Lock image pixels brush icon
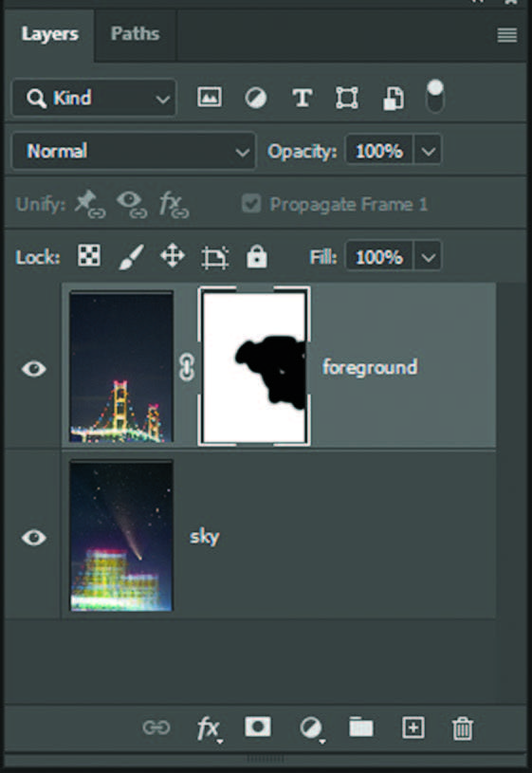Viewport: 532px width, 773px height. pyautogui.click(x=131, y=256)
